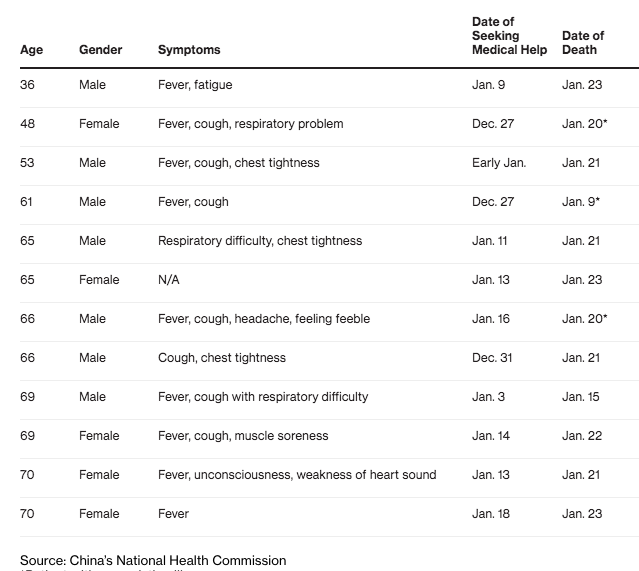639x571 pixels.
Task: Select "Fever, cough, headache, feeling feeble" text
Action: [x=264, y=319]
